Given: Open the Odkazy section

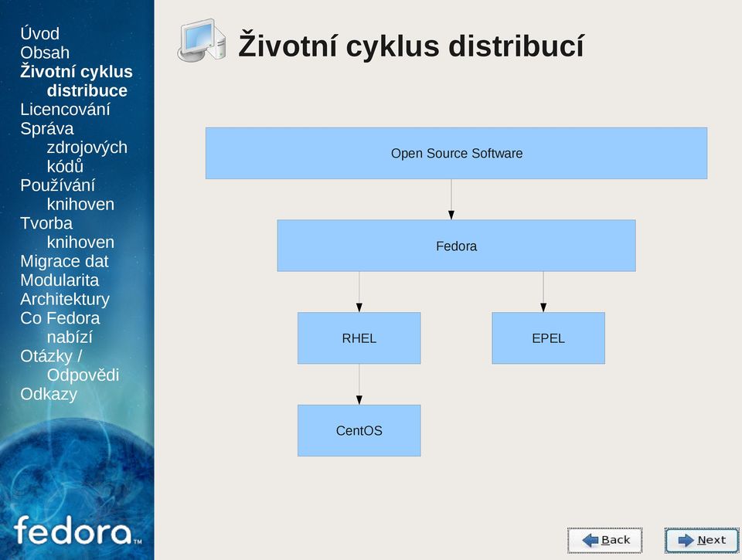Looking at the screenshot, I should pos(49,394).
